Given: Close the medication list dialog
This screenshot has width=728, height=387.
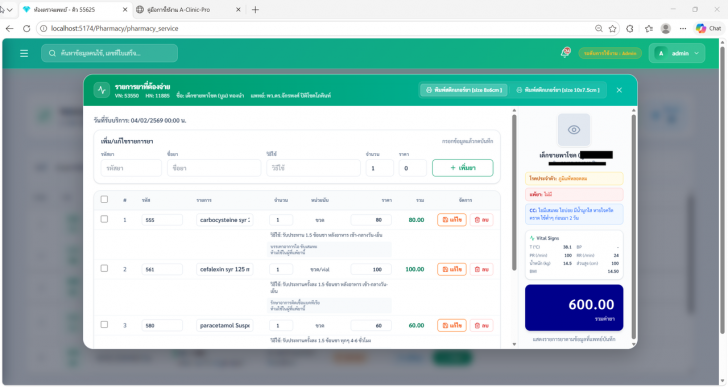Looking at the screenshot, I should click(619, 90).
